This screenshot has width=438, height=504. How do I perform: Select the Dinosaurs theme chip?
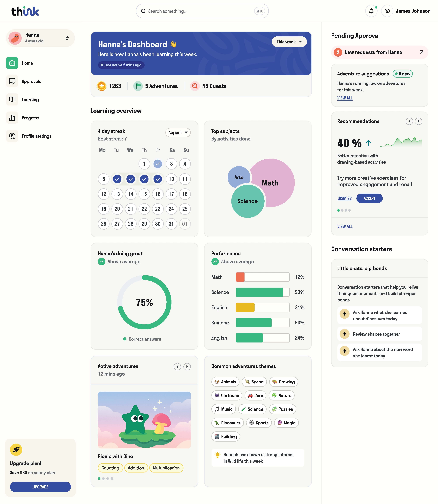(x=228, y=423)
